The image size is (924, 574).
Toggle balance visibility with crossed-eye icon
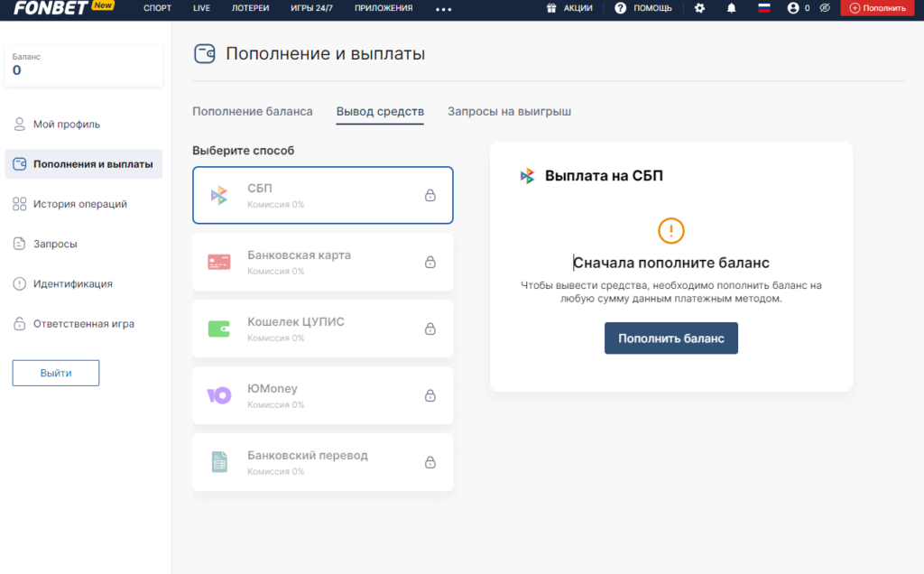[825, 8]
